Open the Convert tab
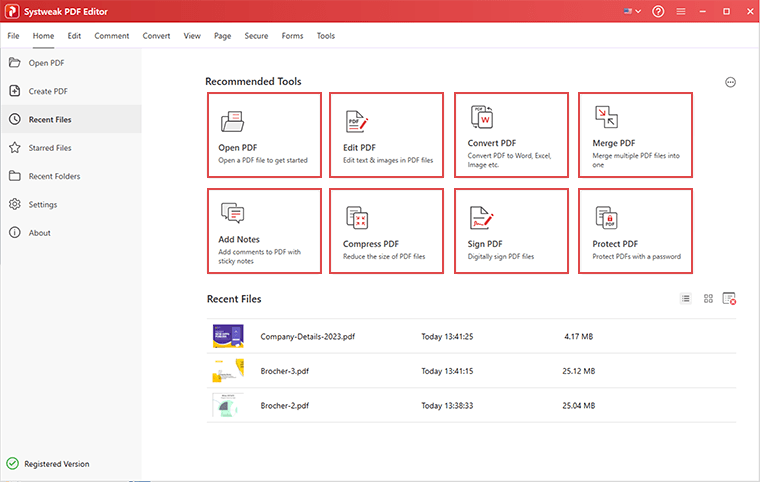Screen dimensions: 760x482 (156, 36)
